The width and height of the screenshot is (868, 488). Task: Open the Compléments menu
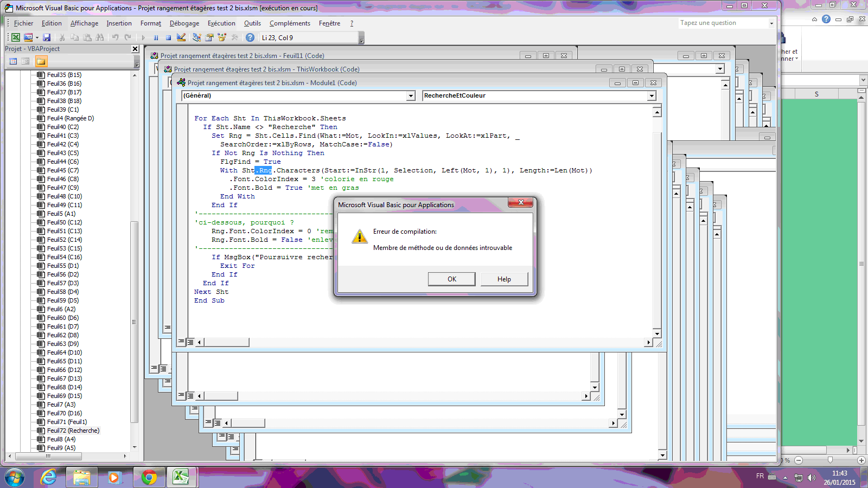290,23
